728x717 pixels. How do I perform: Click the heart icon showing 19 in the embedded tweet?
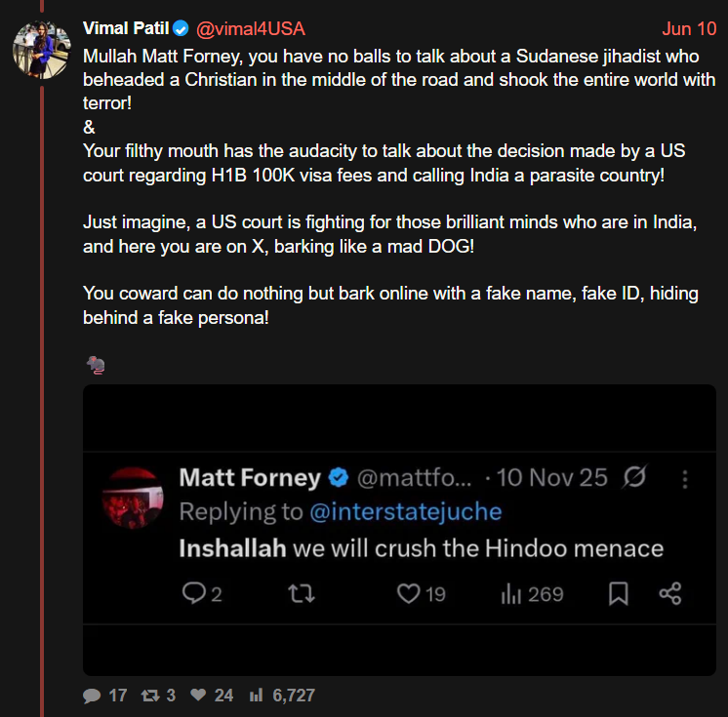click(409, 593)
